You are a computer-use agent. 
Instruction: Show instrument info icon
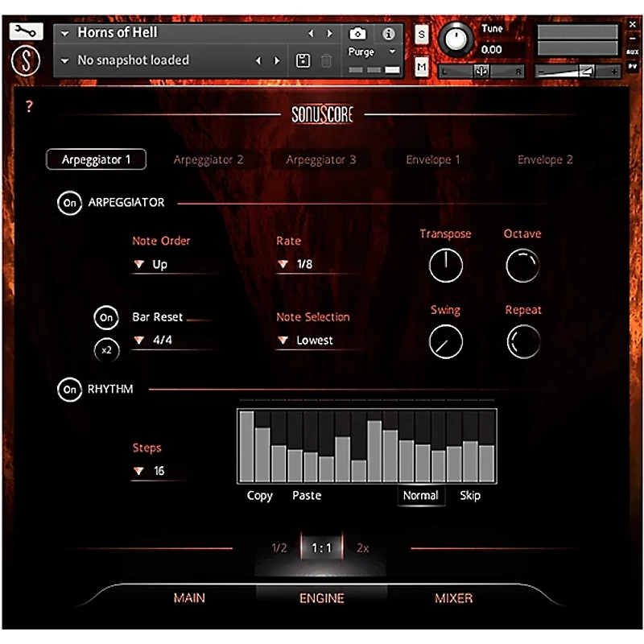388,34
